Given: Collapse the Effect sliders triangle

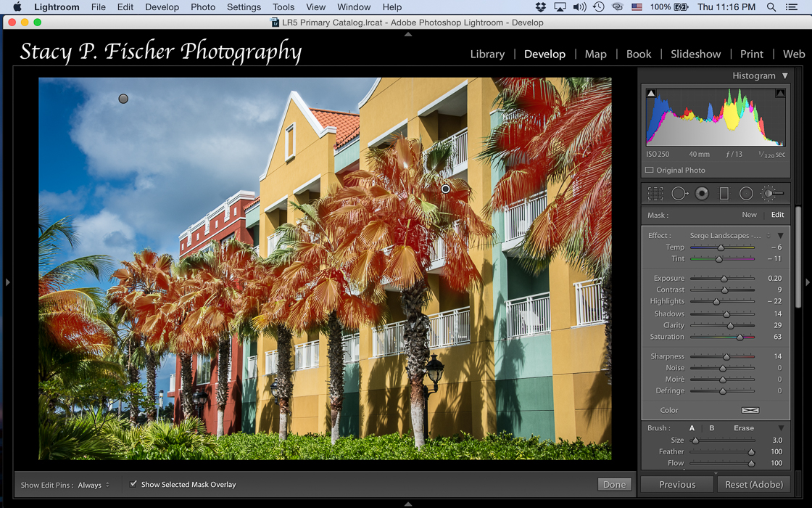Looking at the screenshot, I should [x=780, y=235].
